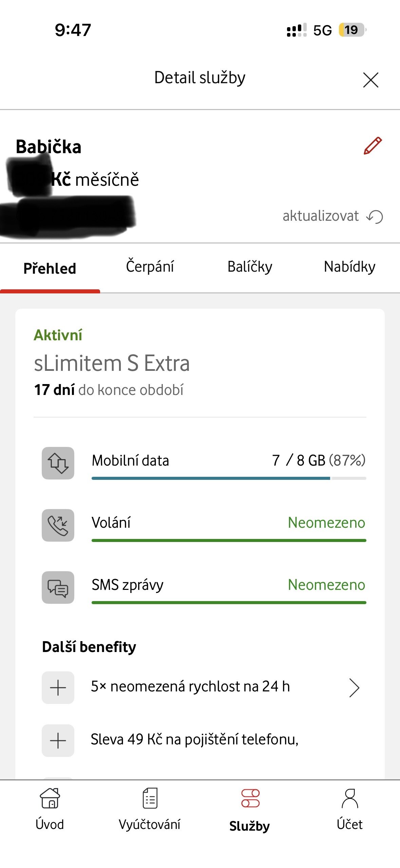Expand Sleva 49 Kč na pojištění plus

pos(58,740)
